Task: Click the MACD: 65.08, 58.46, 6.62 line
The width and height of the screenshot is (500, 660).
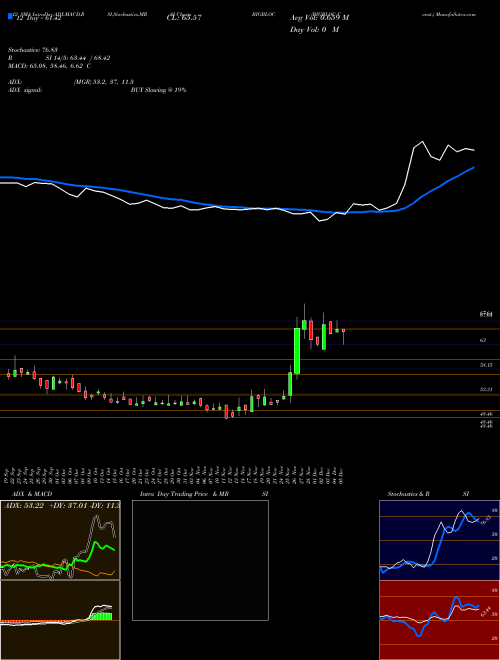Action: 50,66
